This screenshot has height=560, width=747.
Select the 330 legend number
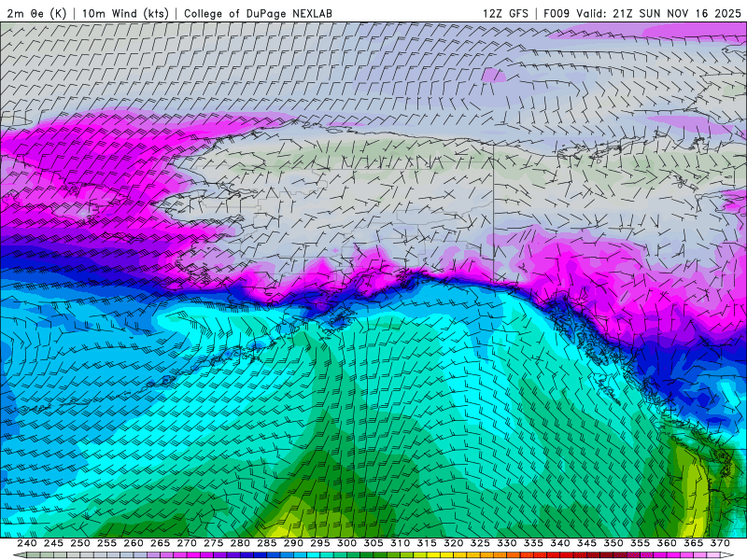tap(507, 543)
